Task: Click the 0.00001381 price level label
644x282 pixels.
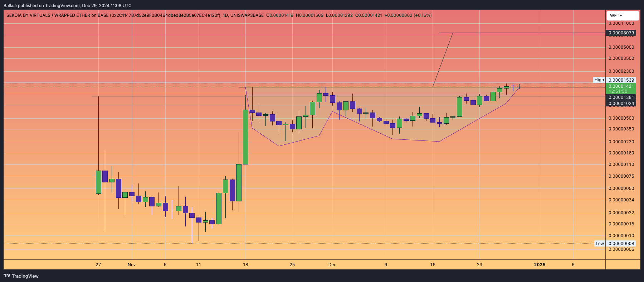Action: coord(621,97)
